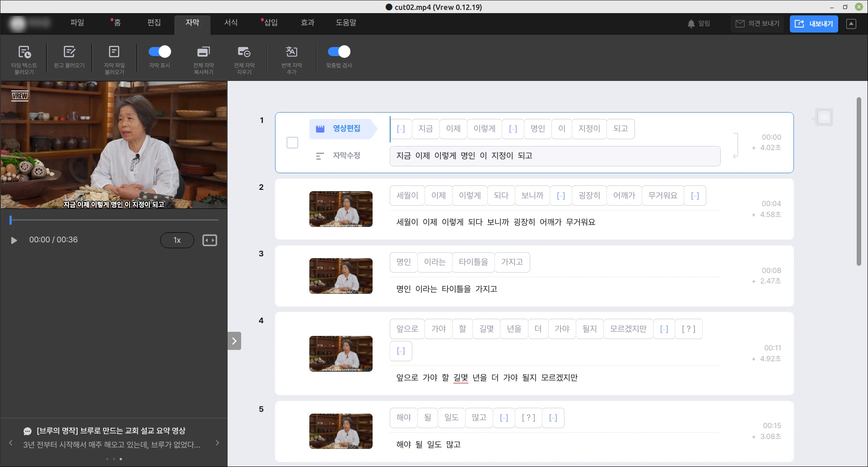
Task: Show next news banner item
Action: tap(217, 443)
